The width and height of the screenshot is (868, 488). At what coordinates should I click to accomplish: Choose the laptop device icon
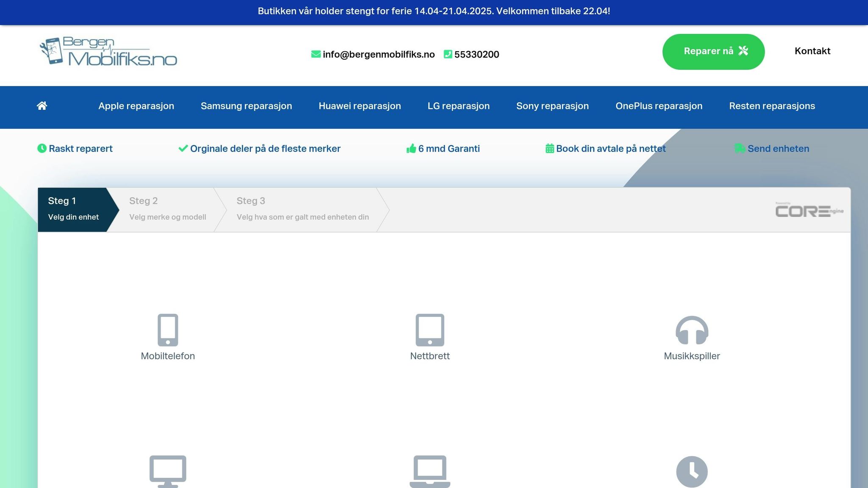(430, 471)
